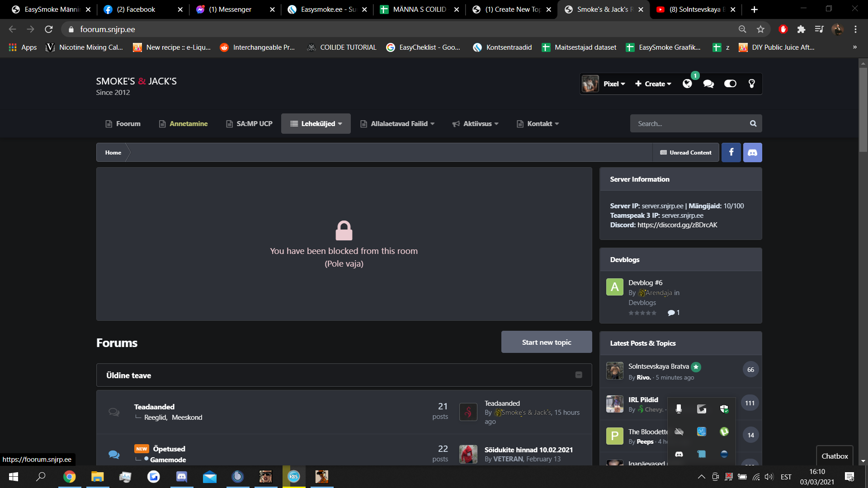Click the lightbulb icon in user bar
The width and height of the screenshot is (868, 488).
[751, 84]
